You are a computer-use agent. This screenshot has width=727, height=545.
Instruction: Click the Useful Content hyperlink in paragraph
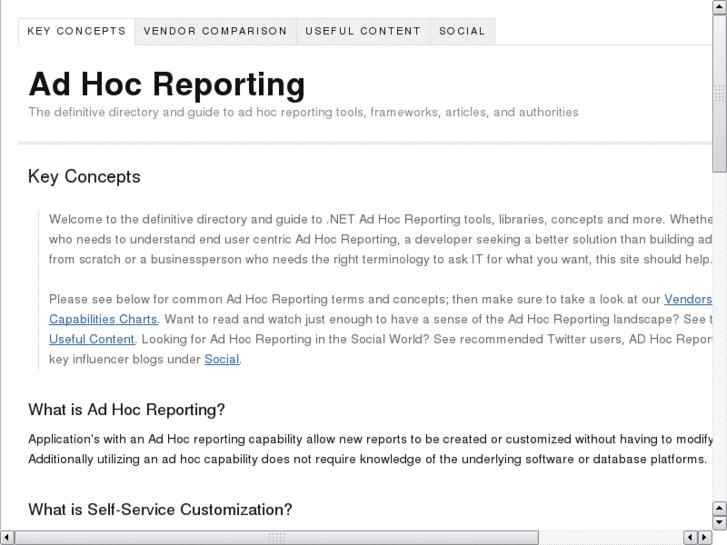point(91,339)
